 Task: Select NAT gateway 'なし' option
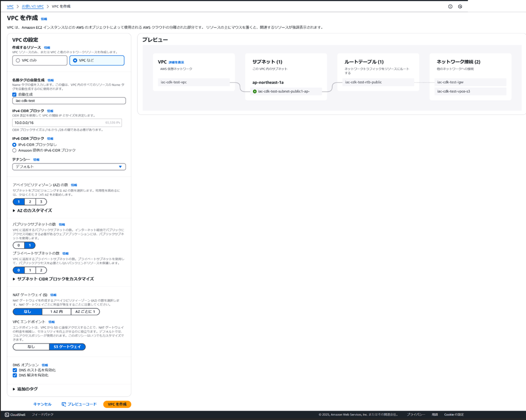click(28, 312)
